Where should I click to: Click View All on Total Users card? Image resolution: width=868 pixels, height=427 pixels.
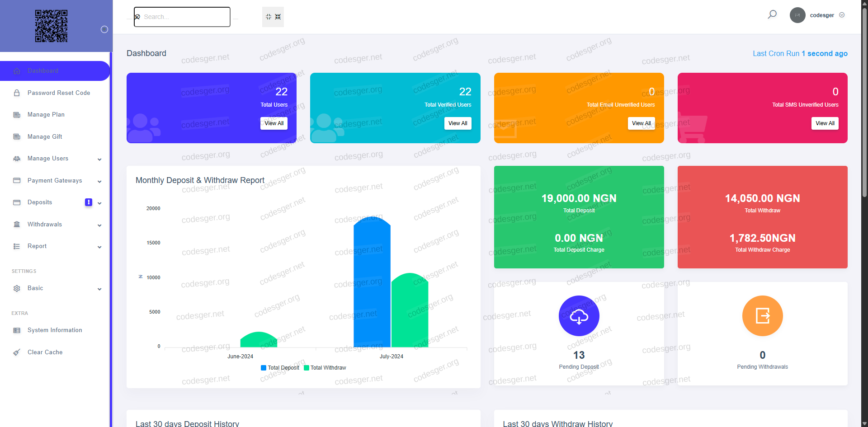point(274,123)
